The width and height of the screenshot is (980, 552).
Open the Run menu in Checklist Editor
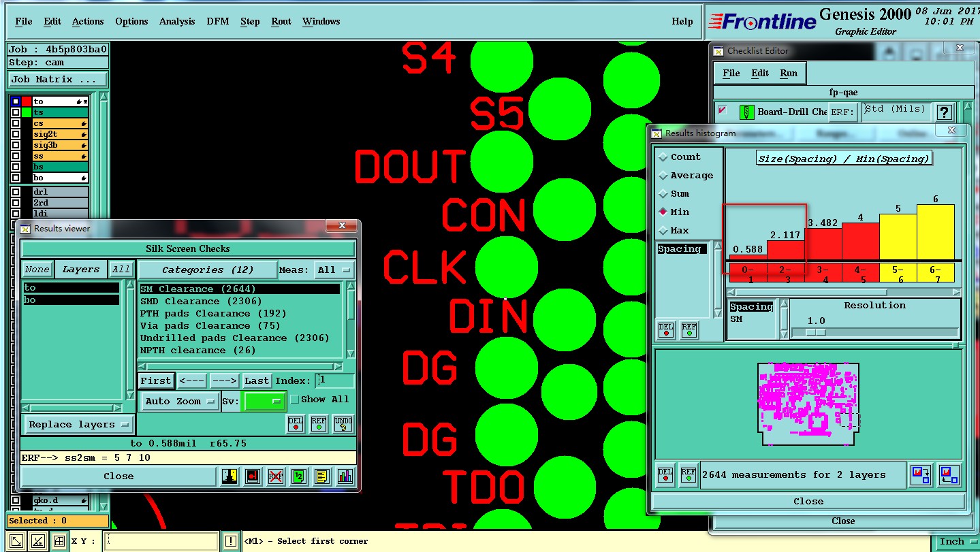[789, 73]
